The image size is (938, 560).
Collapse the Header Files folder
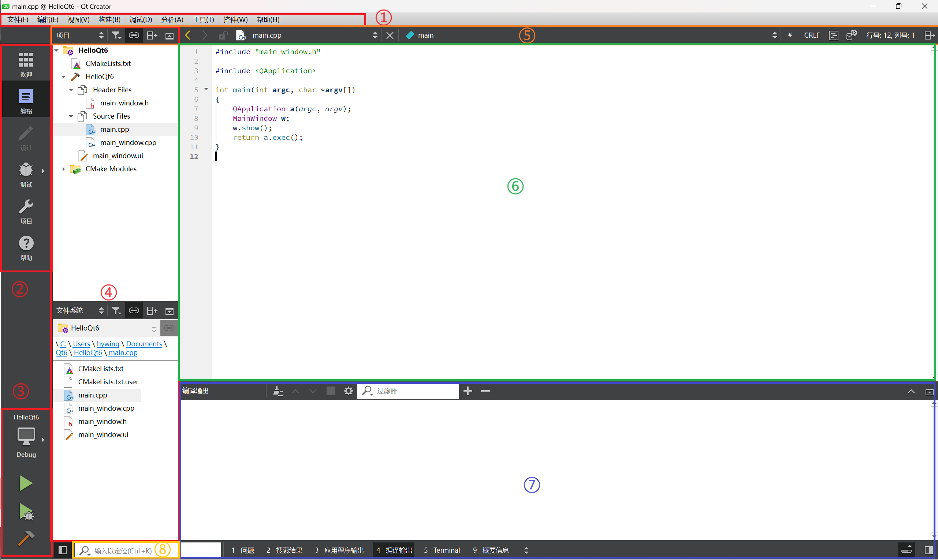71,90
